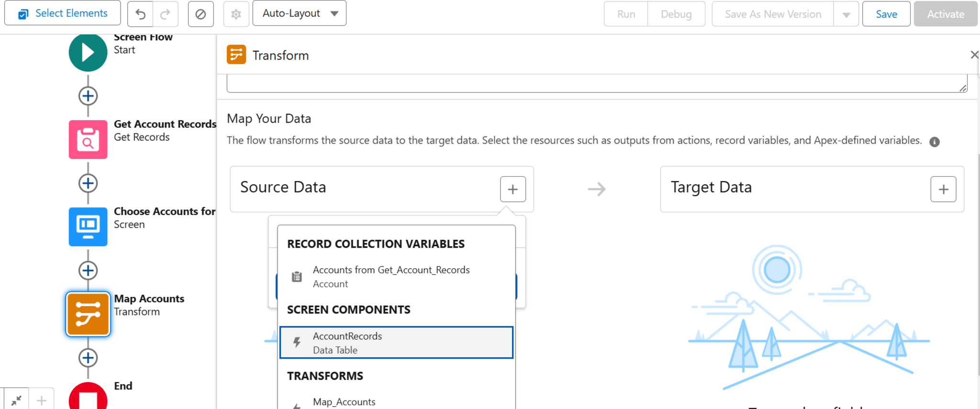The width and height of the screenshot is (980, 409).
Task: Open flow settings gear icon
Action: (236, 14)
